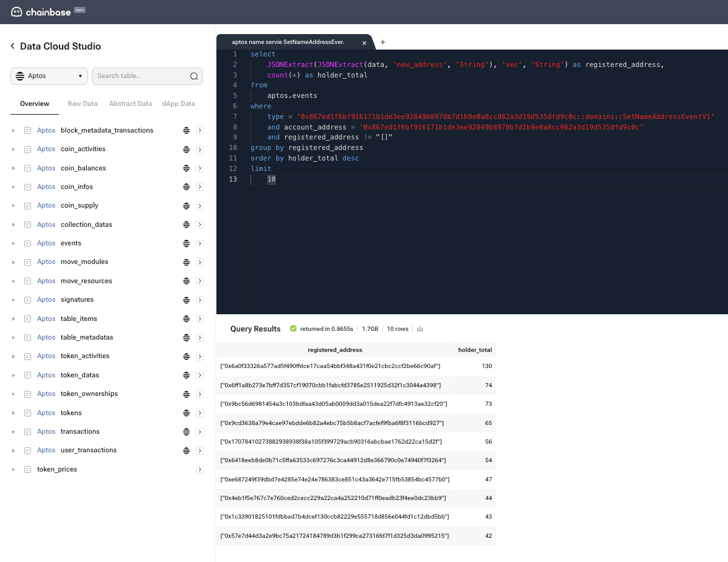
Task: Open token_activities arrow button
Action: (200, 356)
